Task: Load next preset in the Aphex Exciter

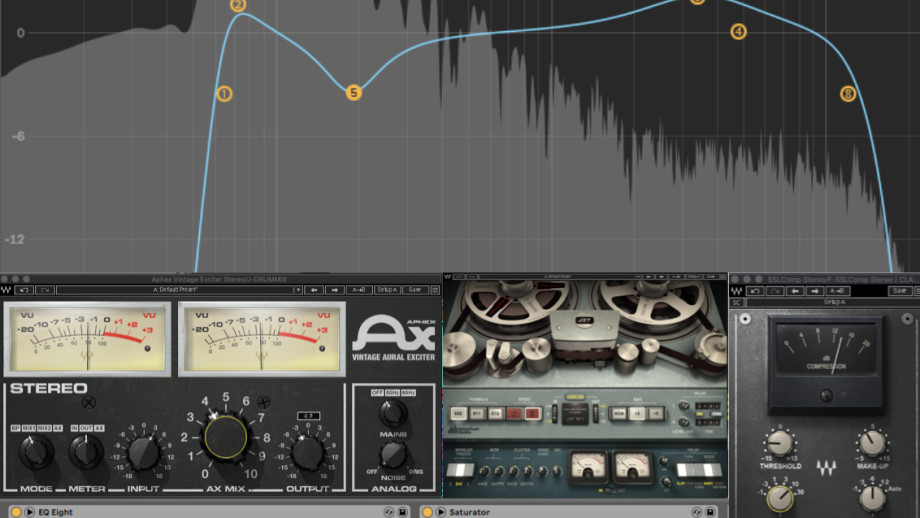Action: pos(334,290)
